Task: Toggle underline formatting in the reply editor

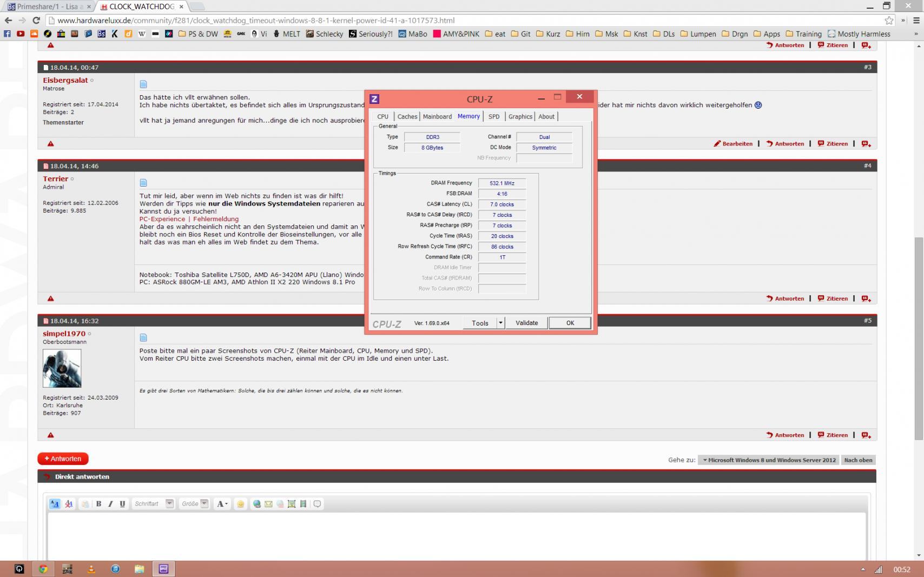Action: [x=122, y=504]
